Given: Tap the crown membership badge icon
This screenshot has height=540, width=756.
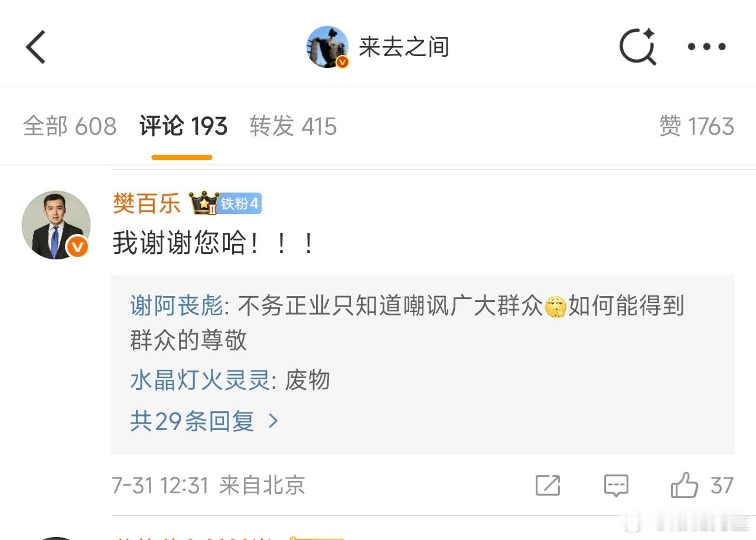Looking at the screenshot, I should (203, 203).
